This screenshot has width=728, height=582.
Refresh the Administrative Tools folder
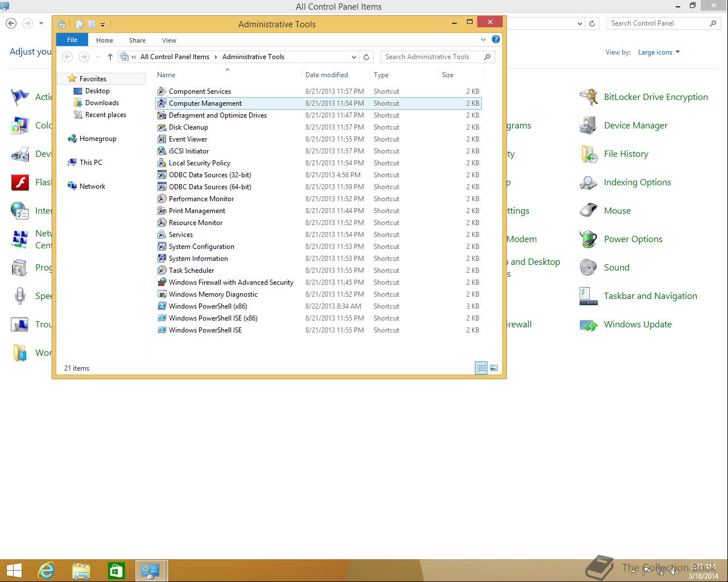tap(366, 57)
